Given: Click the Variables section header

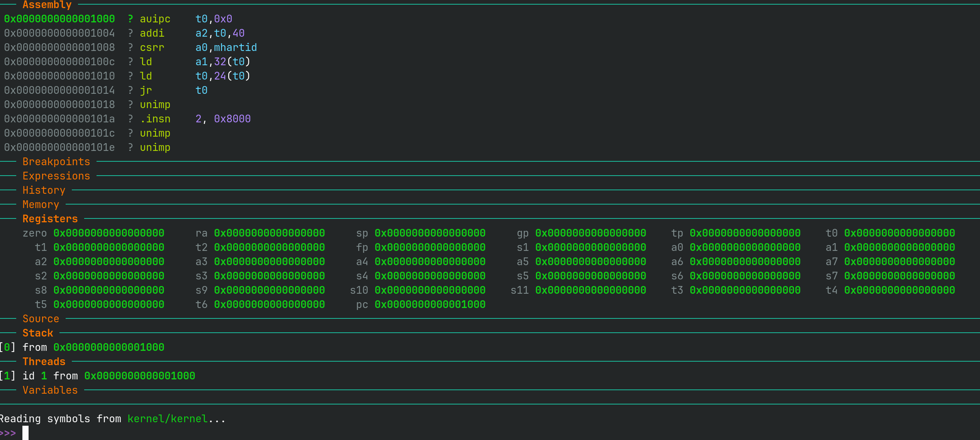Looking at the screenshot, I should click(x=50, y=390).
